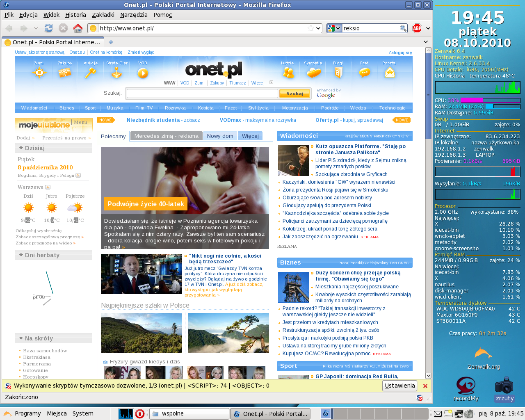
Task: Collapse the Na skróty sidebar section
Action: click(21, 338)
